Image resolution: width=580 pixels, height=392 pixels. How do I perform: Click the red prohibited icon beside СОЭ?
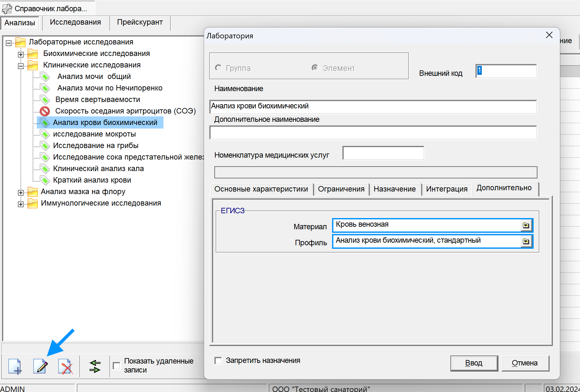(x=45, y=111)
